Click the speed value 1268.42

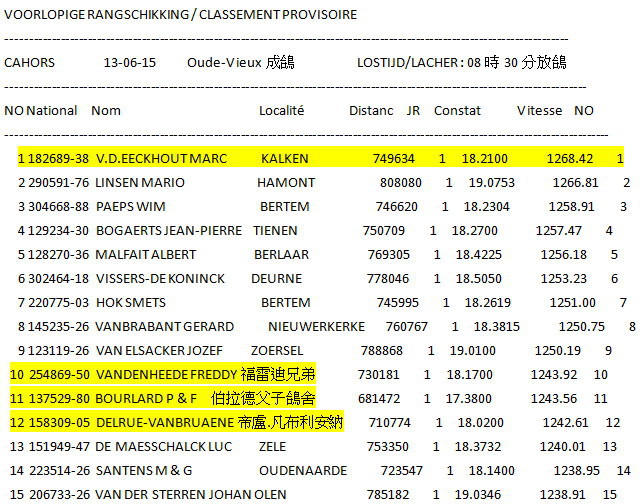[569, 159]
